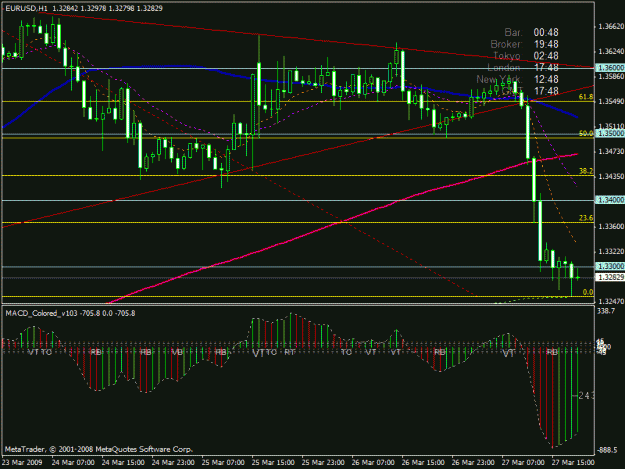The height and width of the screenshot is (469, 625).
Task: Click the 1.36240 price axis label
Action: pos(610,51)
